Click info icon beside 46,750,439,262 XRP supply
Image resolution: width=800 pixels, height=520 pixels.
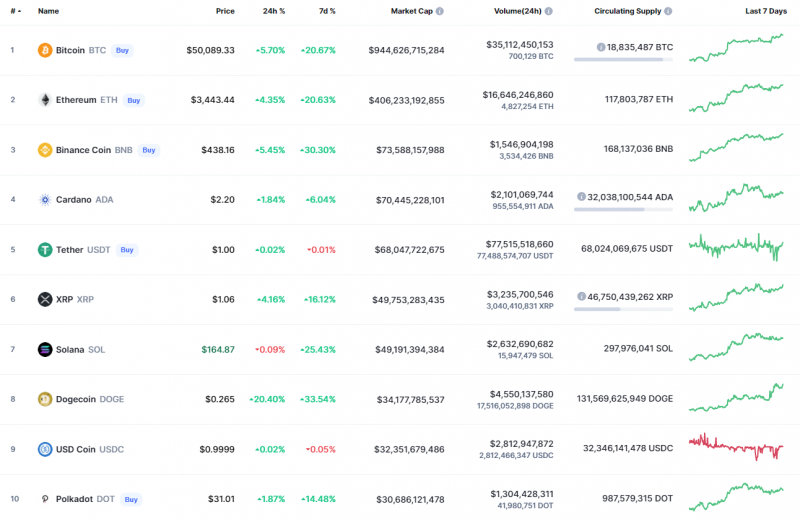[x=581, y=296]
